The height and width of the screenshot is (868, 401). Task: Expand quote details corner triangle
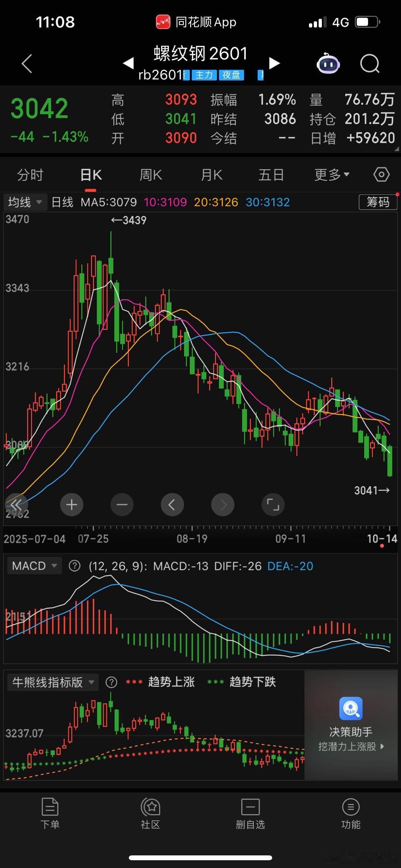[x=396, y=149]
